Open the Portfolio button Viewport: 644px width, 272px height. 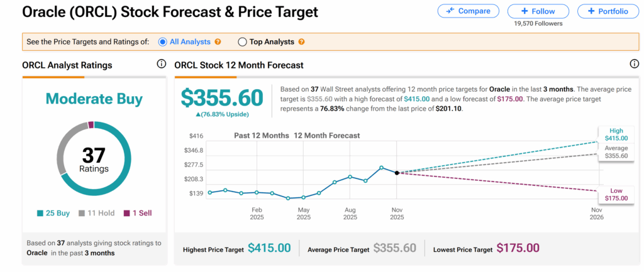[x=607, y=11]
